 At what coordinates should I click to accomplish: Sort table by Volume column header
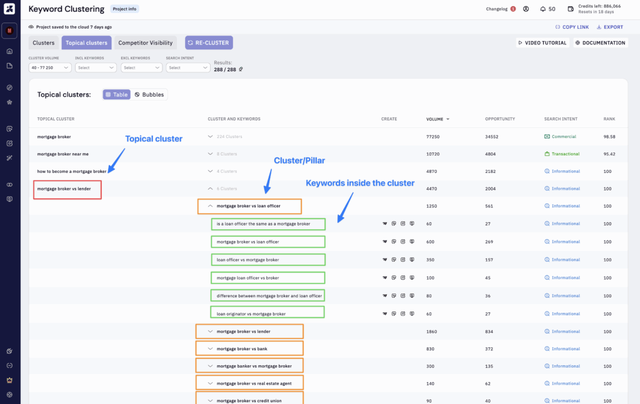coord(437,119)
